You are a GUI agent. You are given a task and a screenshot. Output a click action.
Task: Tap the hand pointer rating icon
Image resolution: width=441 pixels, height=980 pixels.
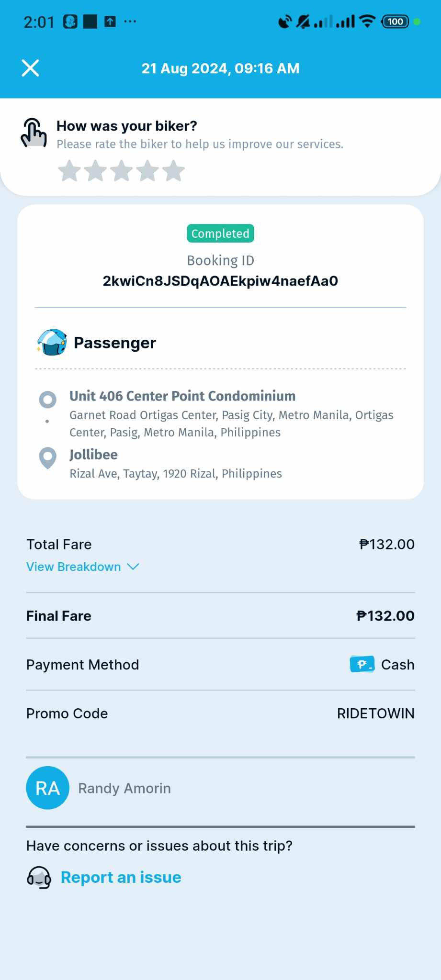pyautogui.click(x=34, y=133)
